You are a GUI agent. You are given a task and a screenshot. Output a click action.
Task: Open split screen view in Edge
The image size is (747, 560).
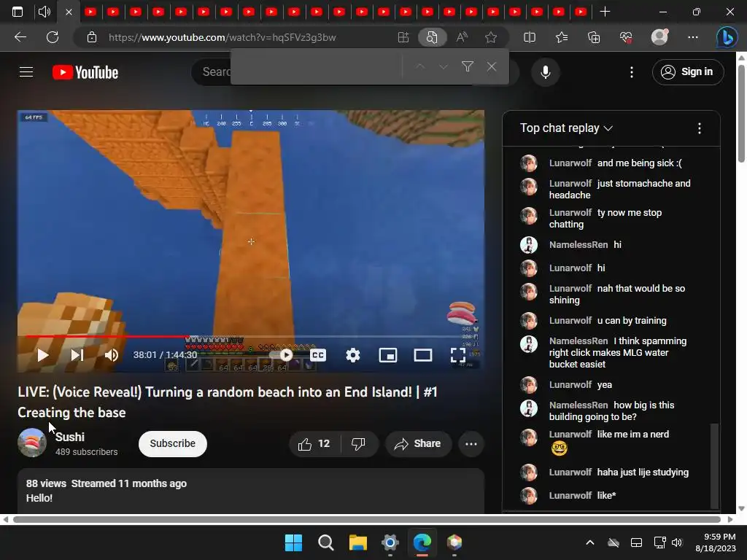530,37
